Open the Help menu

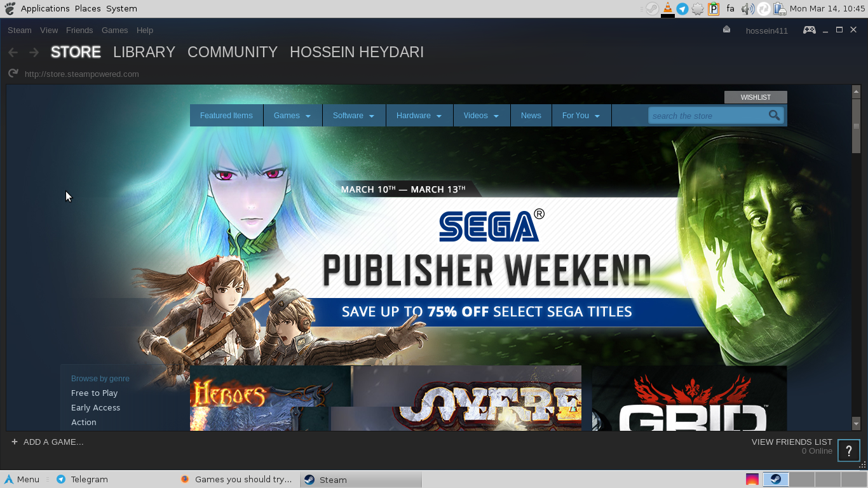click(145, 30)
